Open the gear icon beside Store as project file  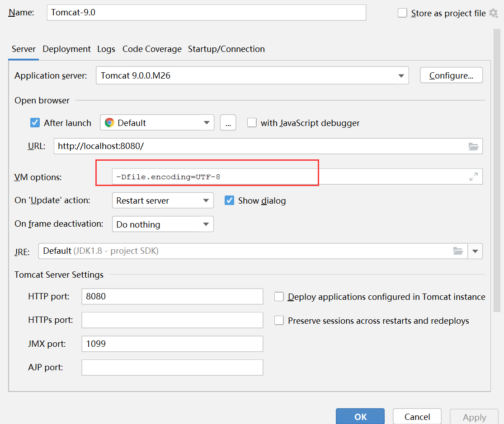494,13
